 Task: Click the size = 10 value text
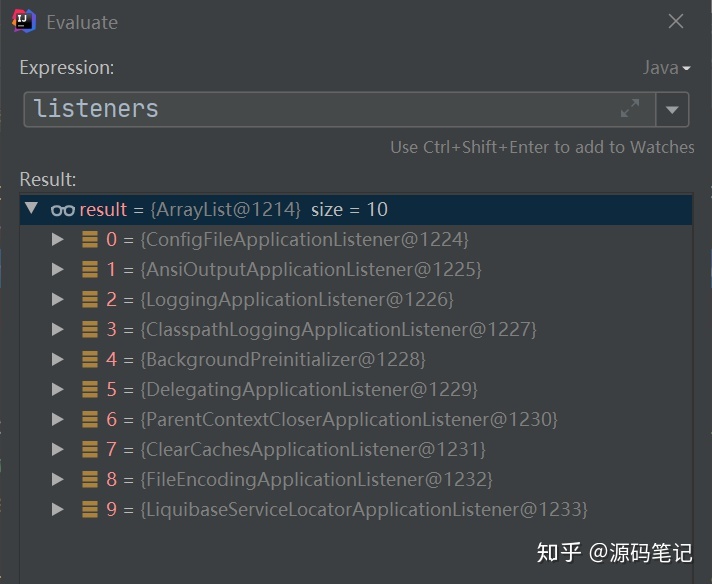[x=349, y=210]
